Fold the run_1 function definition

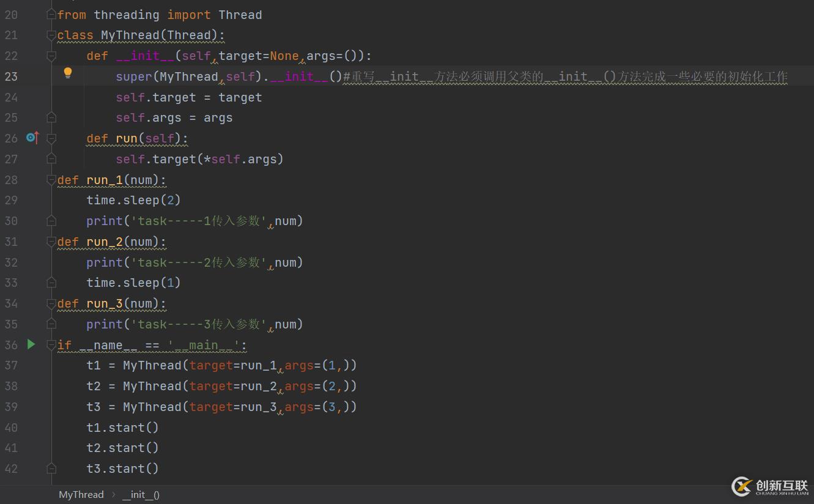51,180
